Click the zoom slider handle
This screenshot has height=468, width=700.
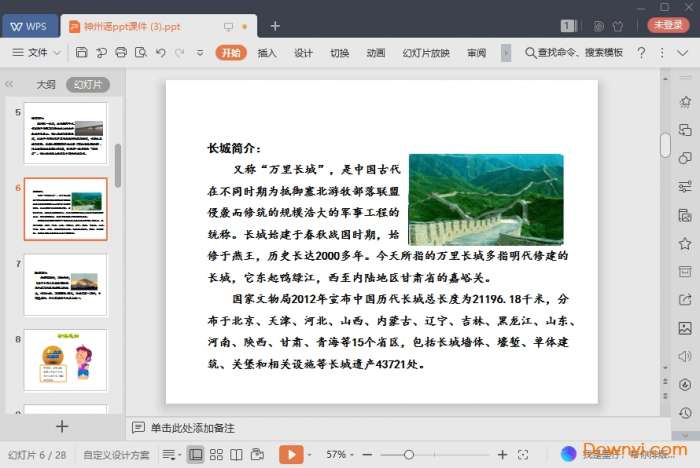(408, 455)
